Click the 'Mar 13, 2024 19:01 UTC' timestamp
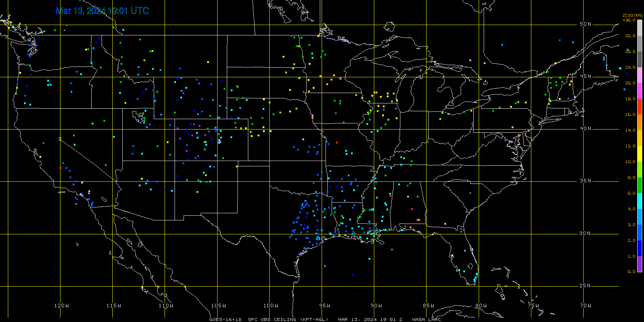The width and height of the screenshot is (644, 322). [102, 11]
